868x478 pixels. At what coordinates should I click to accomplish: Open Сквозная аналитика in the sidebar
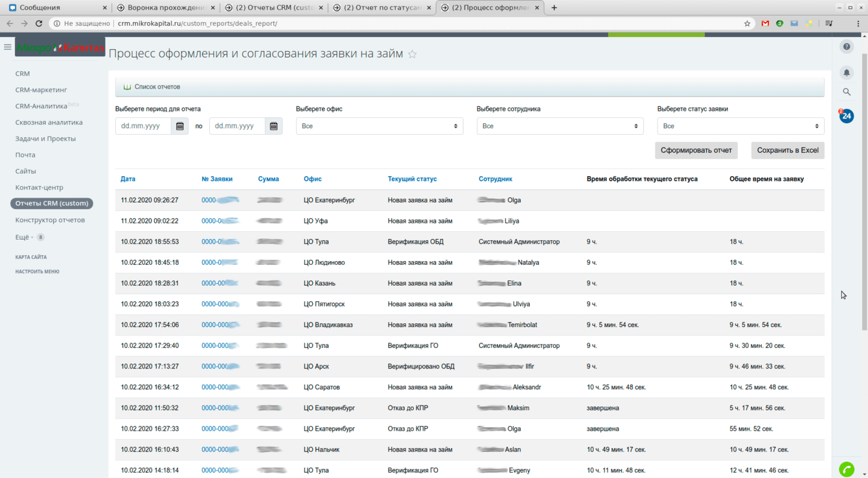(x=49, y=122)
